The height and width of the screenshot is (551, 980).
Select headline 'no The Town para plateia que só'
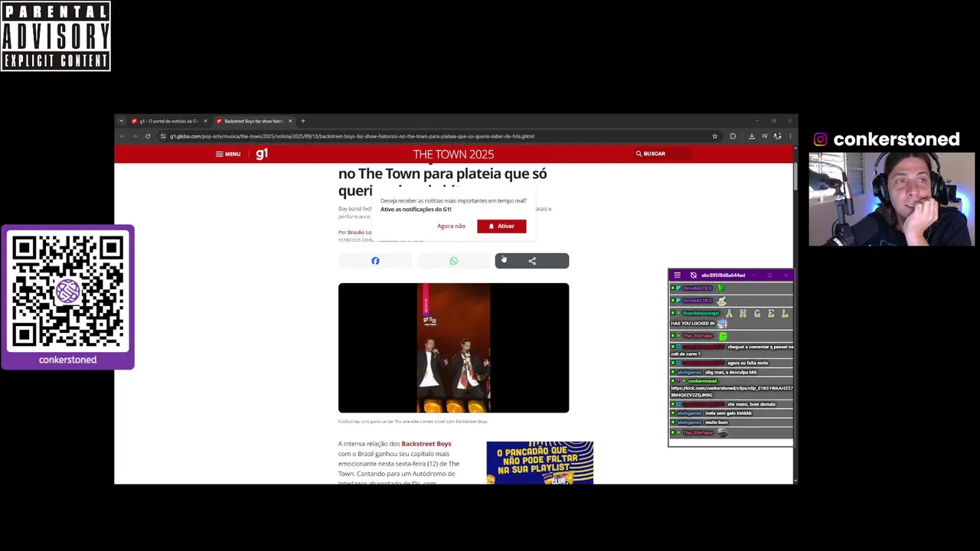coord(443,174)
